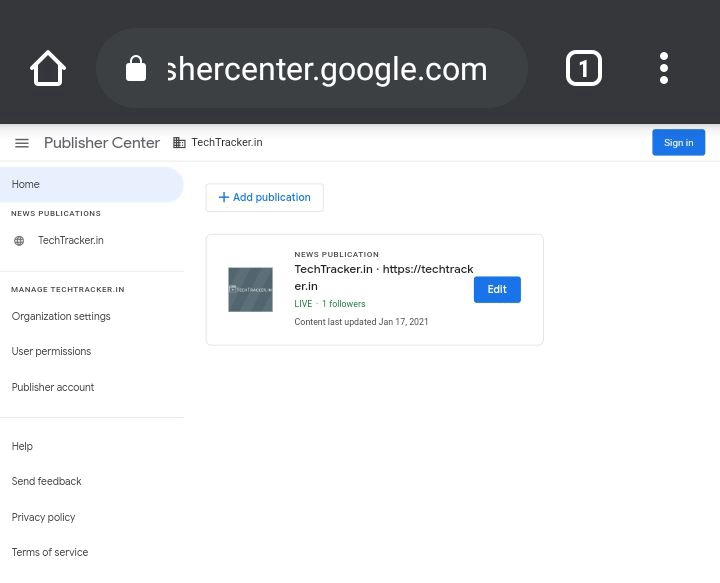Open User permissions page
This screenshot has width=720, height=583.
tap(51, 352)
